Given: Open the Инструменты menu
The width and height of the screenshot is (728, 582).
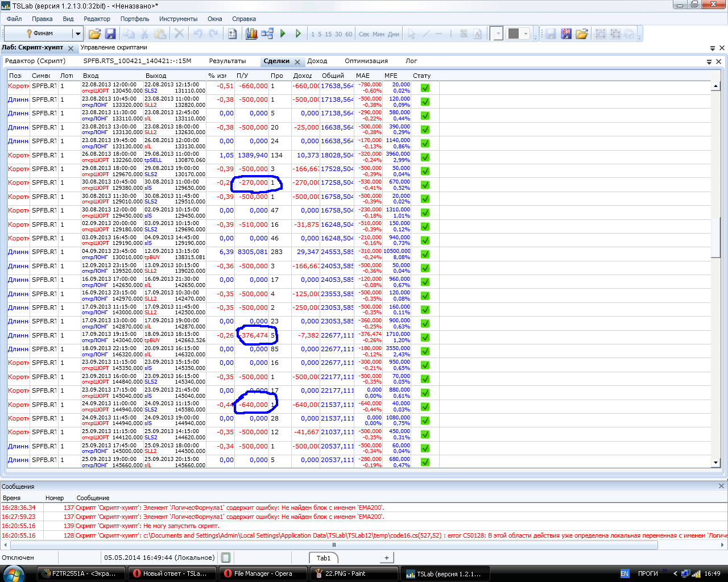Looking at the screenshot, I should pyautogui.click(x=178, y=19).
